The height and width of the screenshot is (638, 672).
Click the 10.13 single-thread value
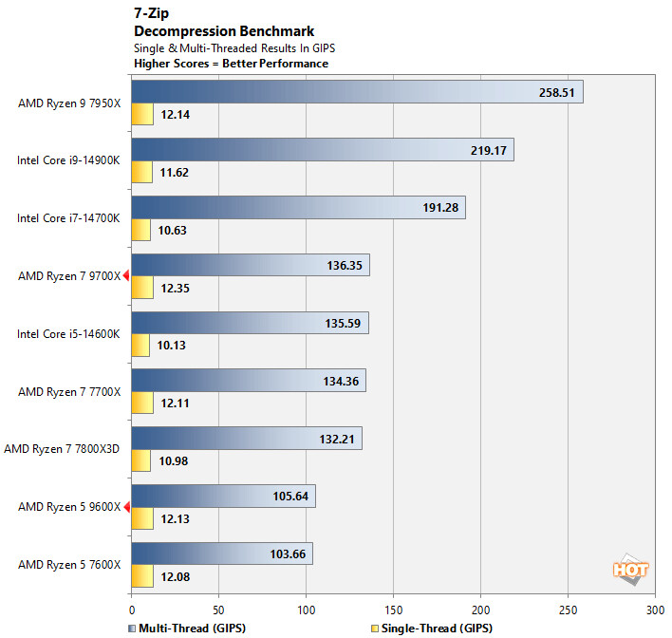click(172, 346)
